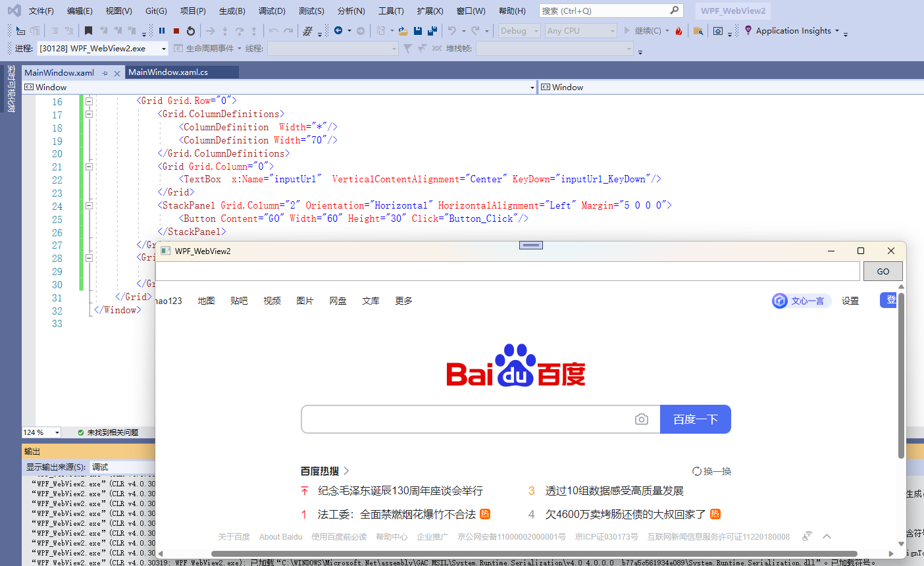This screenshot has height=566, width=924.
Task: Open 文心一言 icon on Baidu page
Action: 780,301
